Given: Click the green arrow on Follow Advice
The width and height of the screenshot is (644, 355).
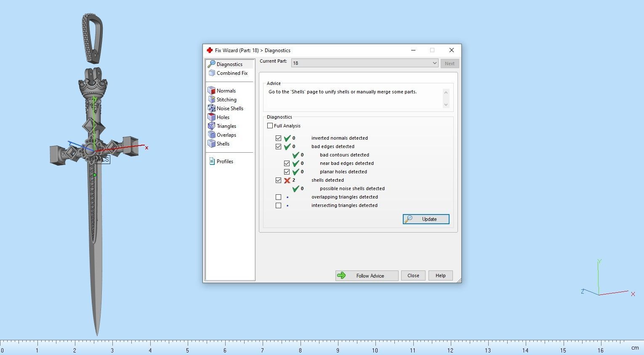Looking at the screenshot, I should [341, 276].
